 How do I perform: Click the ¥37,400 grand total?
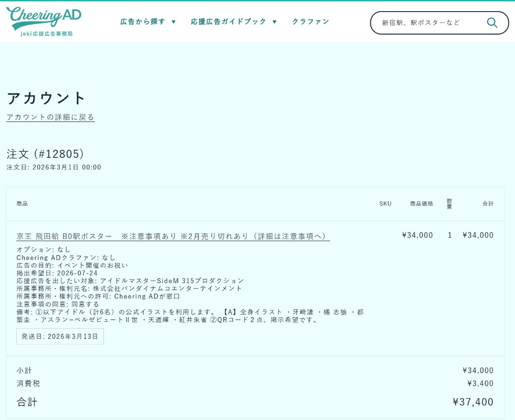pyautogui.click(x=473, y=402)
